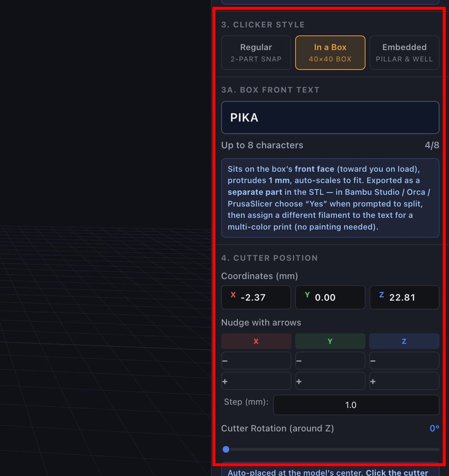Click the Y coordinate field 0.00
The height and width of the screenshot is (476, 449).
click(330, 297)
